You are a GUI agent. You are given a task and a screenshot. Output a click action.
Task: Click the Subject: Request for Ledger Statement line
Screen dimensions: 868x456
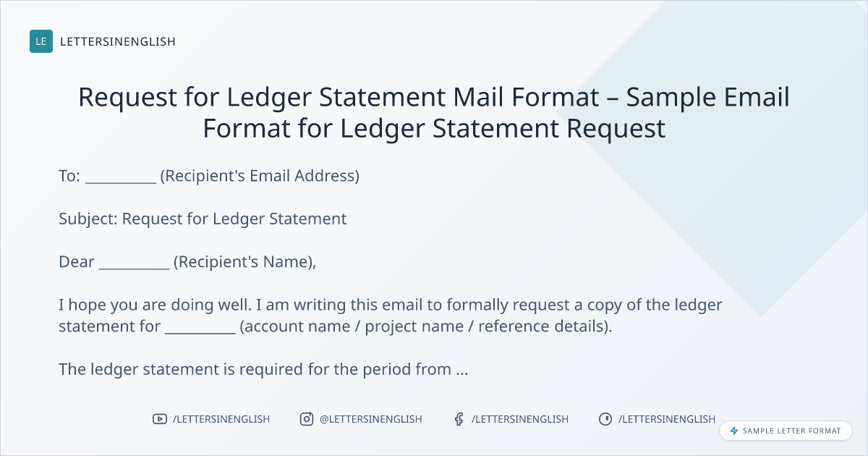point(203,219)
